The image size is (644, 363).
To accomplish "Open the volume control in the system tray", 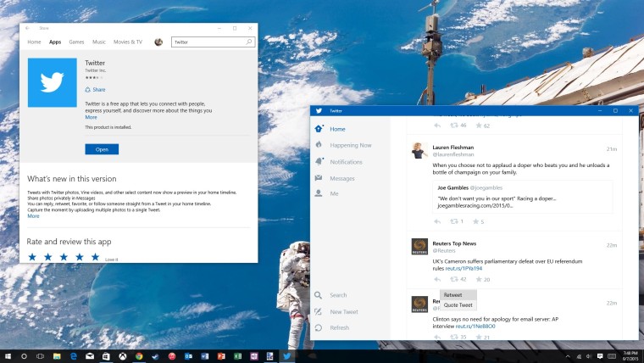I will pyautogui.click(x=589, y=356).
